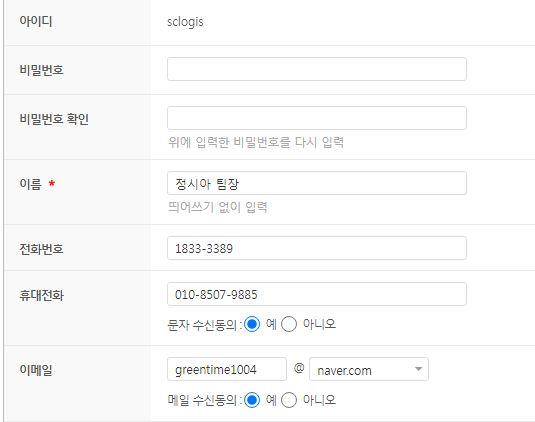Image resolution: width=535 pixels, height=422 pixels.
Task: Click the 이메일 label text
Action: click(x=36, y=369)
